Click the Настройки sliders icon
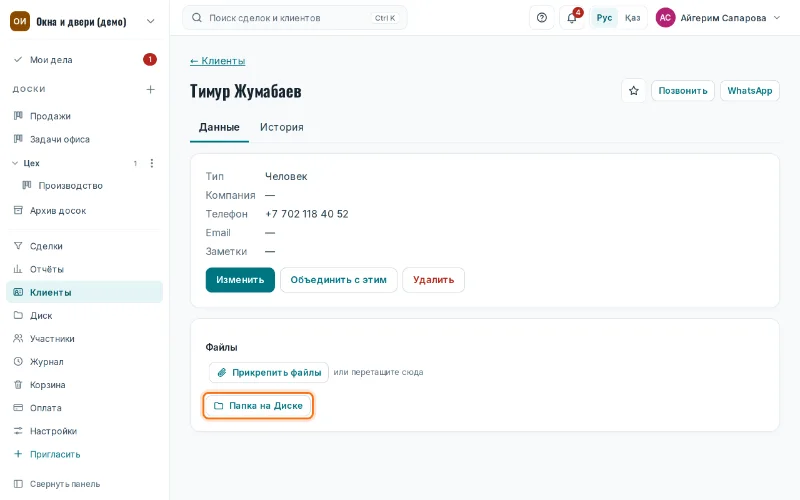This screenshot has width=800, height=500. tap(18, 431)
